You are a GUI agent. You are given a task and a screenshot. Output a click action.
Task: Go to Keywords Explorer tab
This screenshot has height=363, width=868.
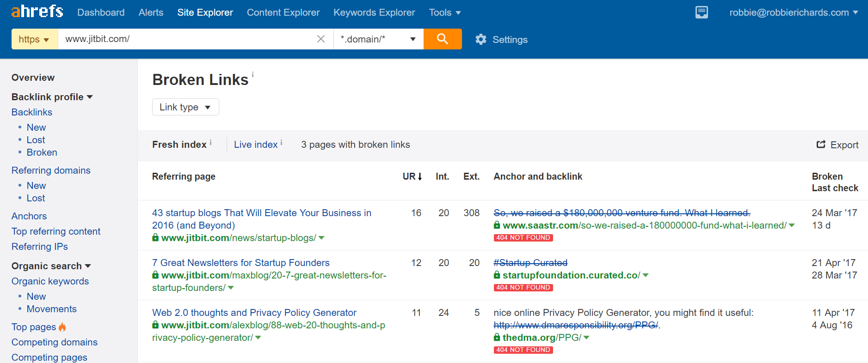[x=374, y=12]
